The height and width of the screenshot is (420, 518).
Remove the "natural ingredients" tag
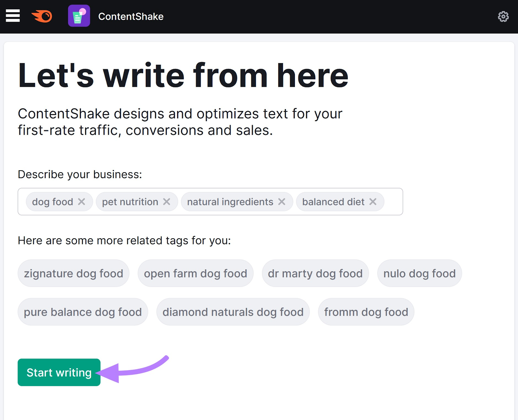click(x=282, y=201)
